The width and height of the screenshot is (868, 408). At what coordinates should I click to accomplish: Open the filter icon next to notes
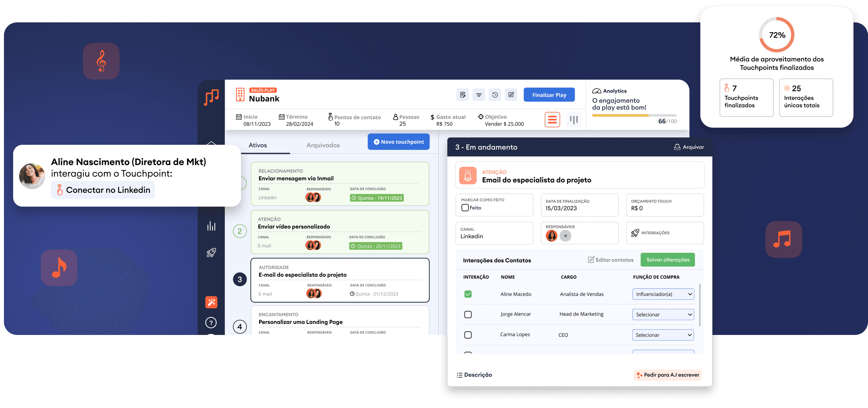478,95
